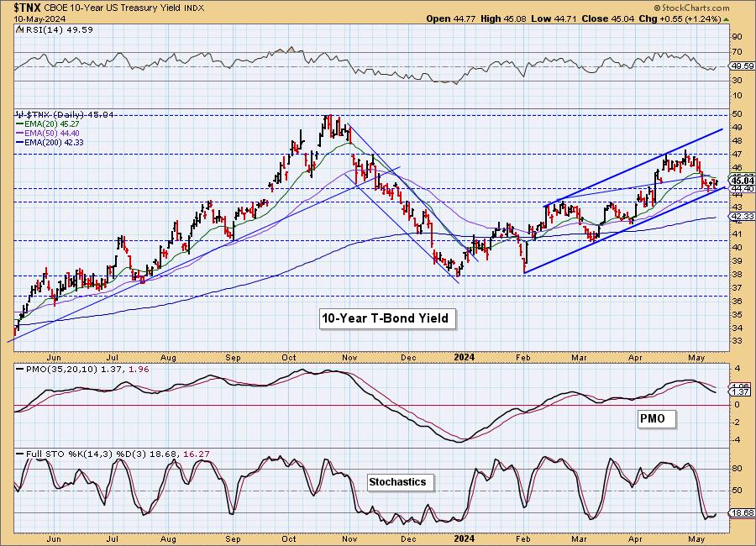Screen dimensions: 756x546
Task: Click the -4 tick on the PMO axis
Action: 736,440
